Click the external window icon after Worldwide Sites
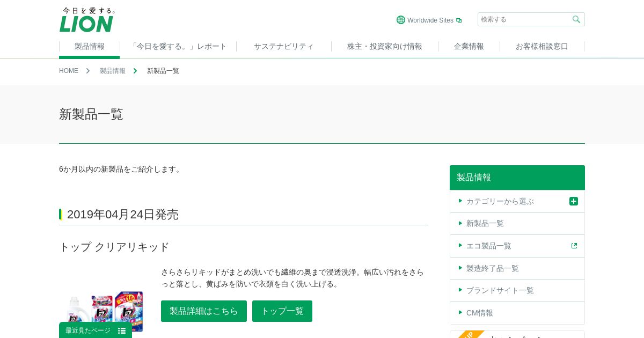Viewport: 644px width, 338px height. (459, 20)
